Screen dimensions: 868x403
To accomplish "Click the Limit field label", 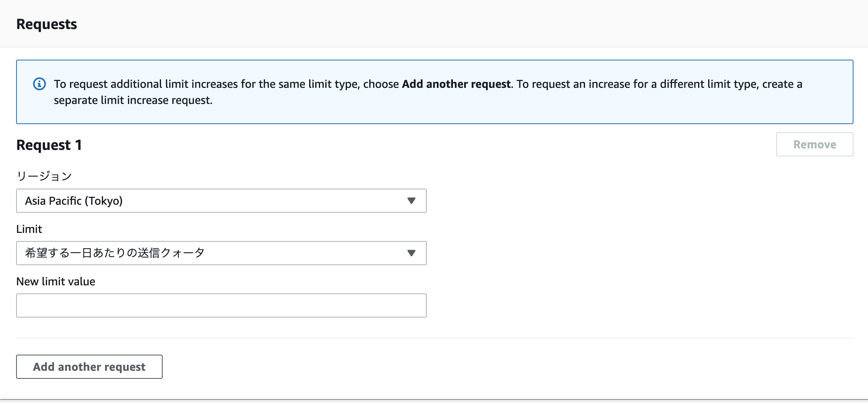I will pyautogui.click(x=29, y=229).
